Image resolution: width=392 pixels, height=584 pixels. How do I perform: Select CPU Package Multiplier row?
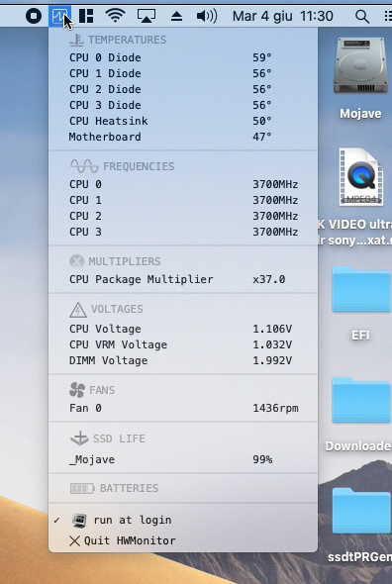point(183,279)
